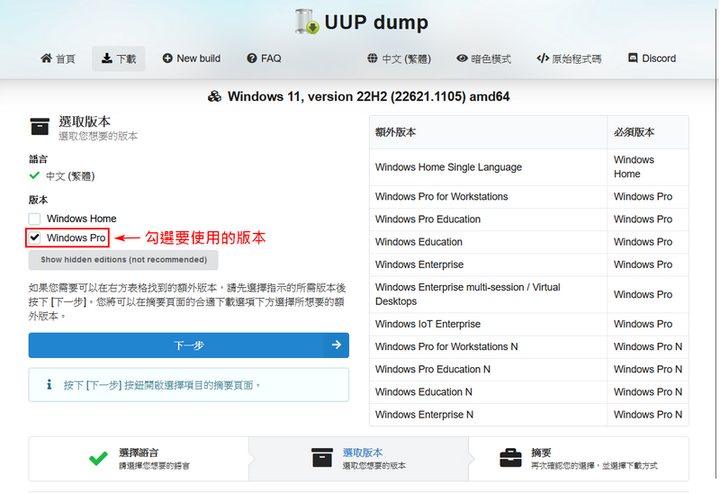Click the Windows Home checkbox label text
Screen dimensions: 720x493
82,218
